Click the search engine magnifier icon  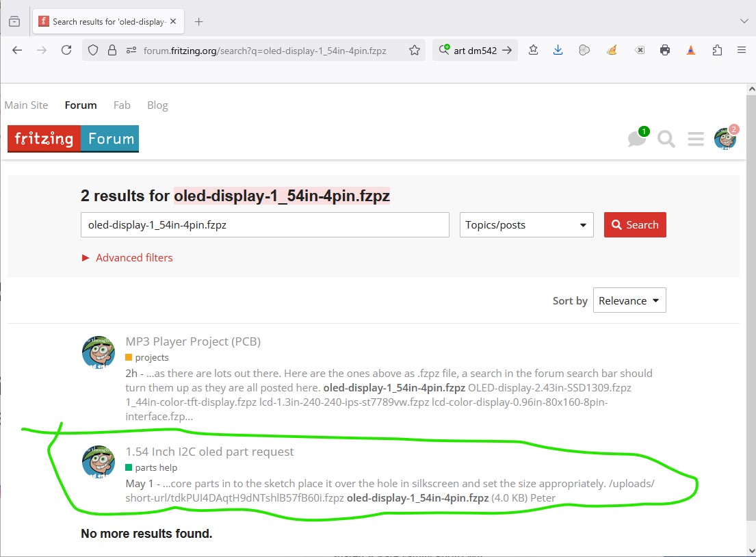click(x=444, y=50)
